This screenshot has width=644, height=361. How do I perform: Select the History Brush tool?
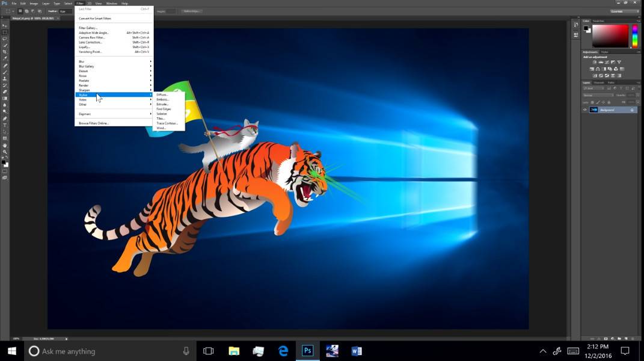tap(5, 85)
